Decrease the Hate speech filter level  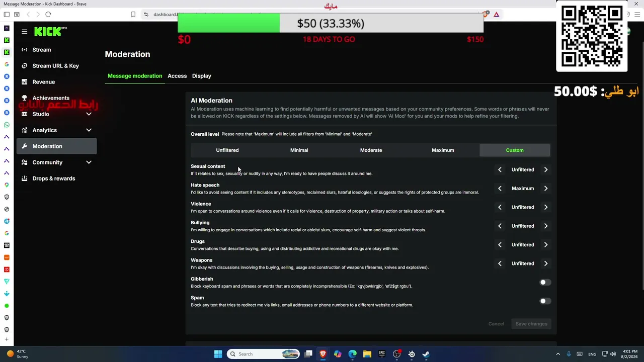pos(500,189)
